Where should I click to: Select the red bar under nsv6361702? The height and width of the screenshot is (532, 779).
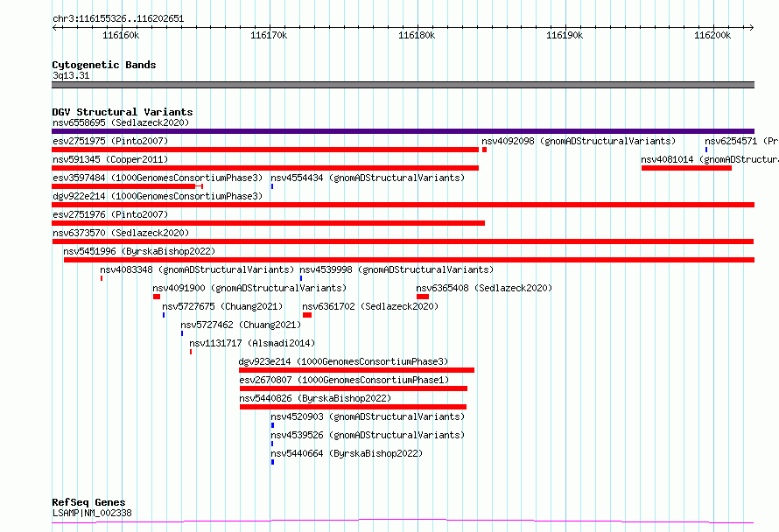tap(307, 315)
